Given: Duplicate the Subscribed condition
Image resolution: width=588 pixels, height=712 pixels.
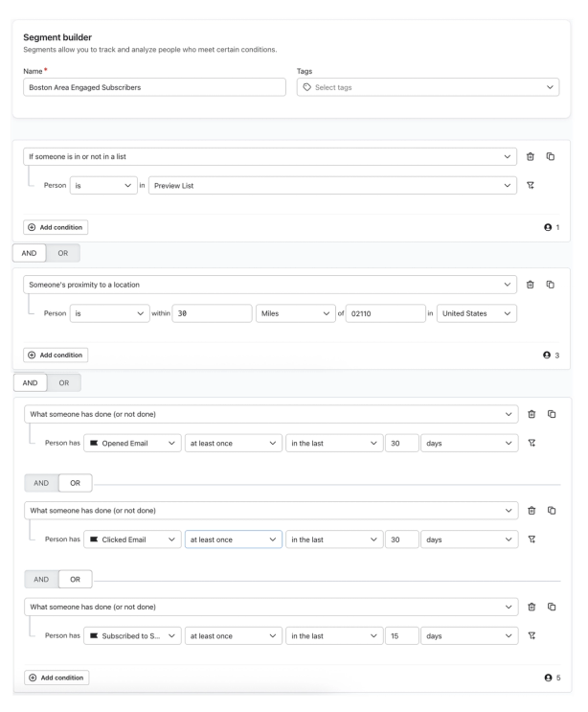Looking at the screenshot, I should pos(552,607).
